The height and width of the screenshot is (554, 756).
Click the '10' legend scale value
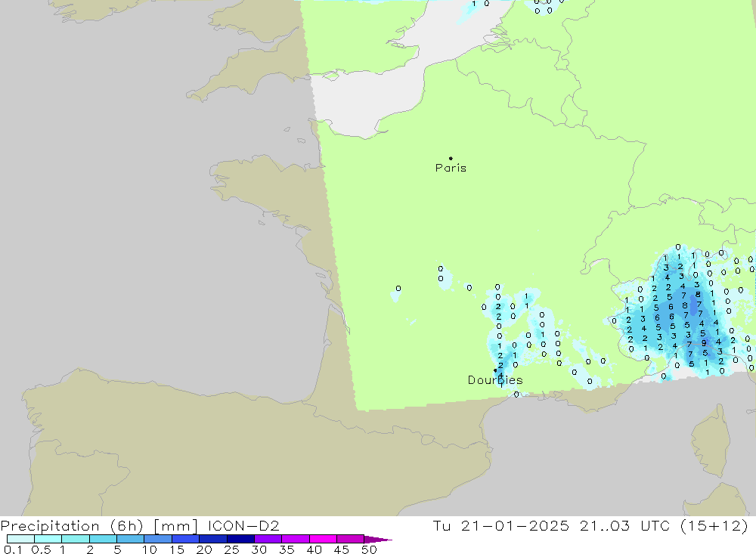point(150,549)
